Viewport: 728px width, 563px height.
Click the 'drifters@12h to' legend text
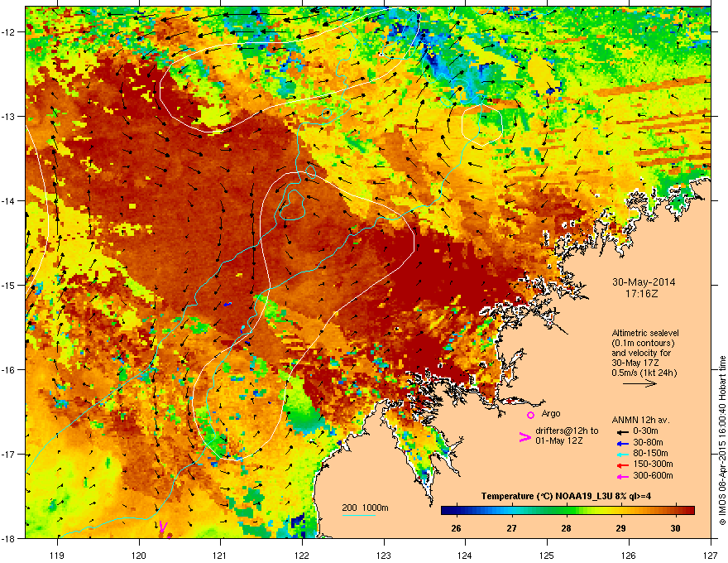coord(567,431)
